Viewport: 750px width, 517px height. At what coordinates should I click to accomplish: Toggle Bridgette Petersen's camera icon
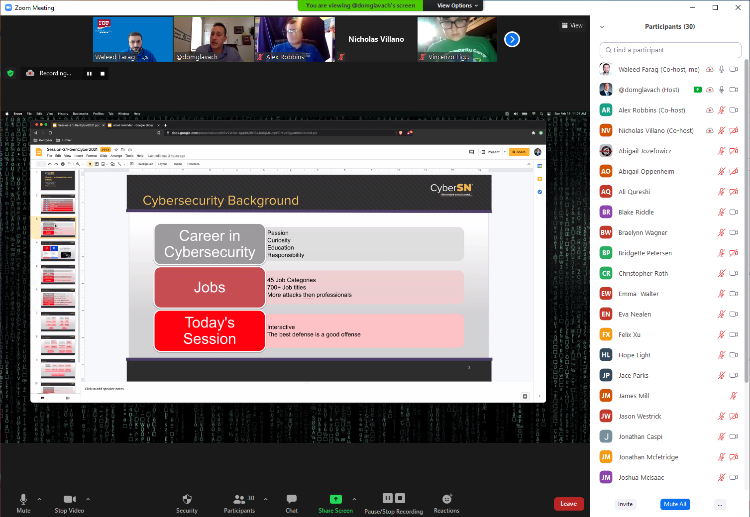tap(734, 253)
